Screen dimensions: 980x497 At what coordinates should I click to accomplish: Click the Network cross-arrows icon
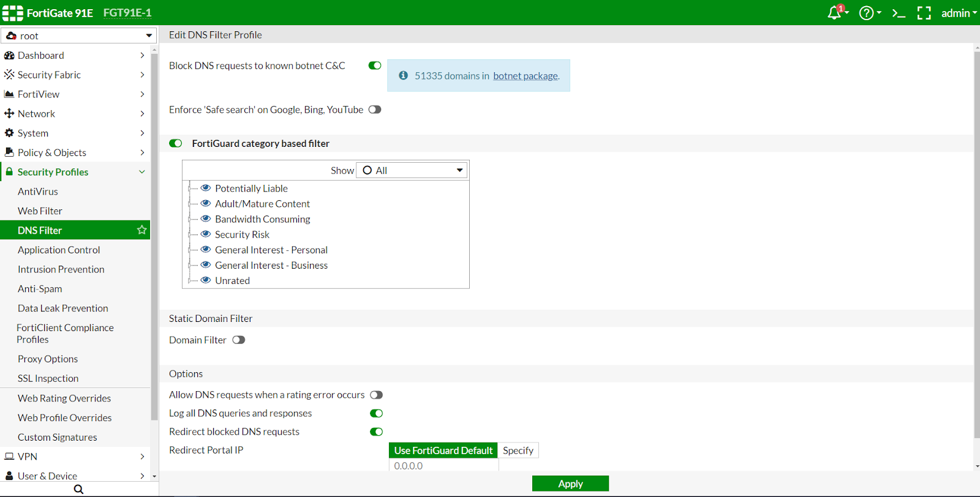pos(9,113)
